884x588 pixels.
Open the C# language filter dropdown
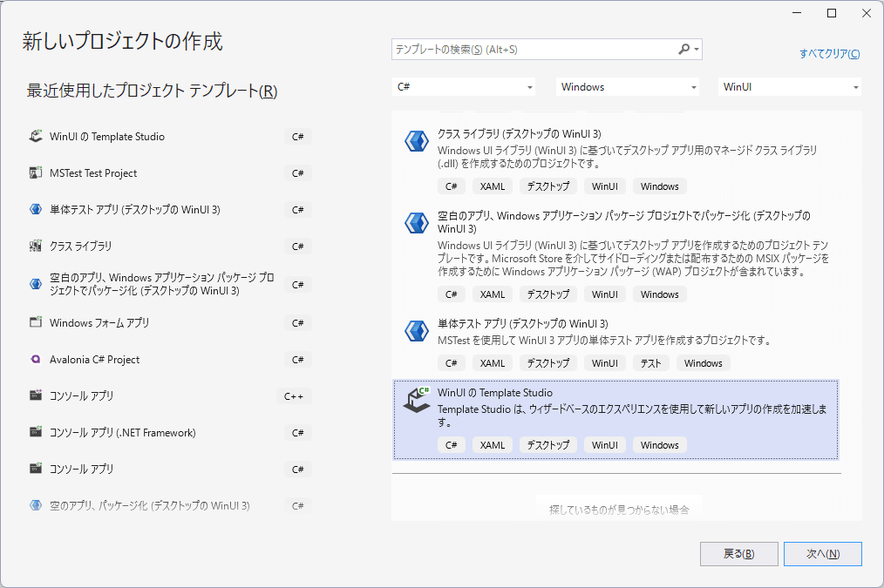[464, 87]
